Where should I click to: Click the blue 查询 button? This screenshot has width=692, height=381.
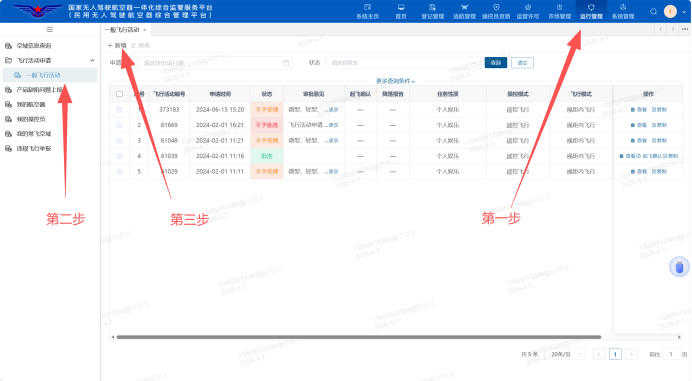tap(496, 63)
